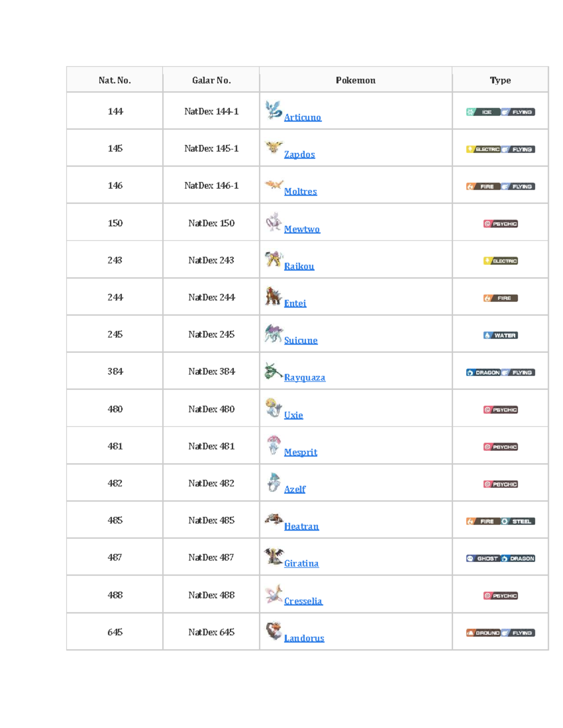Click the Fire type badge for Moltres
This screenshot has height=728, width=563.
483,187
